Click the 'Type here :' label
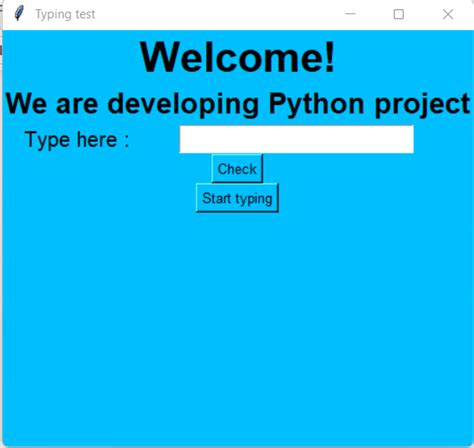 tap(77, 140)
